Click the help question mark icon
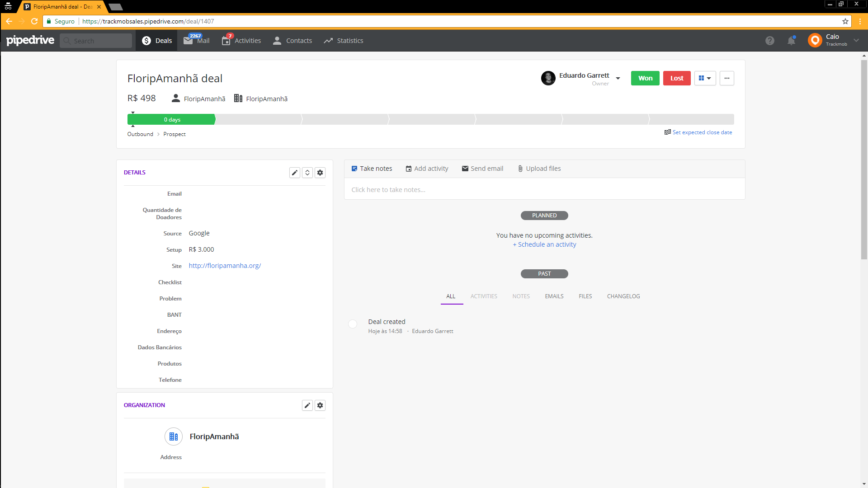The image size is (868, 488). coord(769,41)
